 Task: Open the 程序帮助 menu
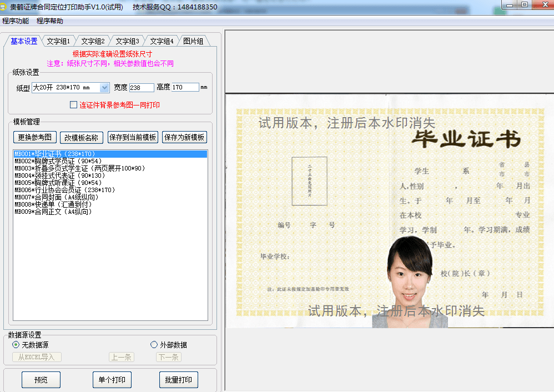pyautogui.click(x=50, y=21)
